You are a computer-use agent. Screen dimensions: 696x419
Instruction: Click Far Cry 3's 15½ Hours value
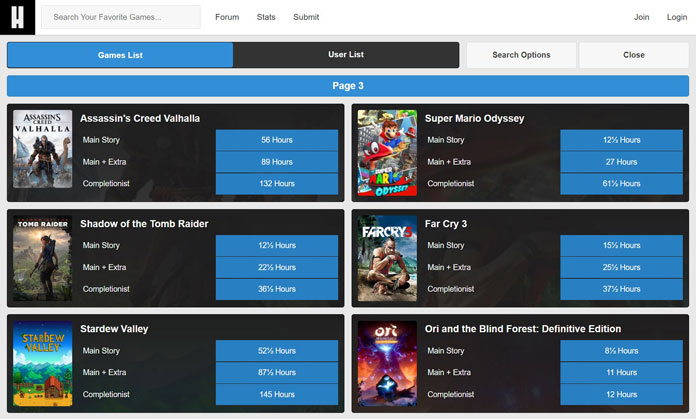point(621,245)
